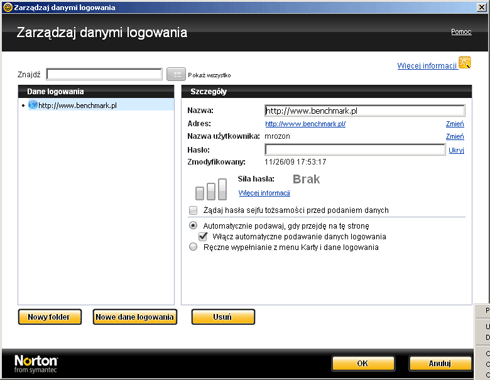490x380 pixels.
Task: Click the Nowy folder button
Action: [50, 317]
